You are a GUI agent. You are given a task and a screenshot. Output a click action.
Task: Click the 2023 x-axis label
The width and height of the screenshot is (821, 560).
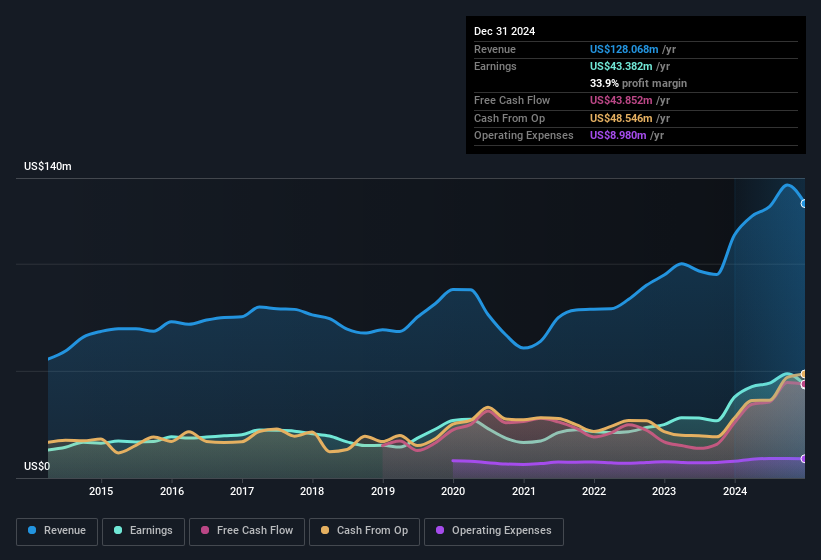pyautogui.click(x=664, y=491)
